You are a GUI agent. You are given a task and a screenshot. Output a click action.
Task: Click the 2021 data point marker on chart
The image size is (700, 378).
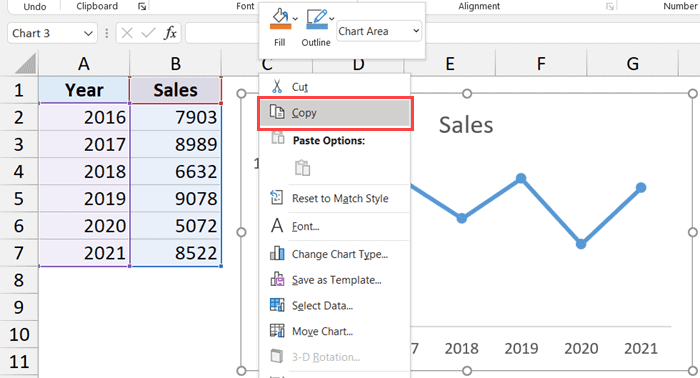click(x=641, y=187)
